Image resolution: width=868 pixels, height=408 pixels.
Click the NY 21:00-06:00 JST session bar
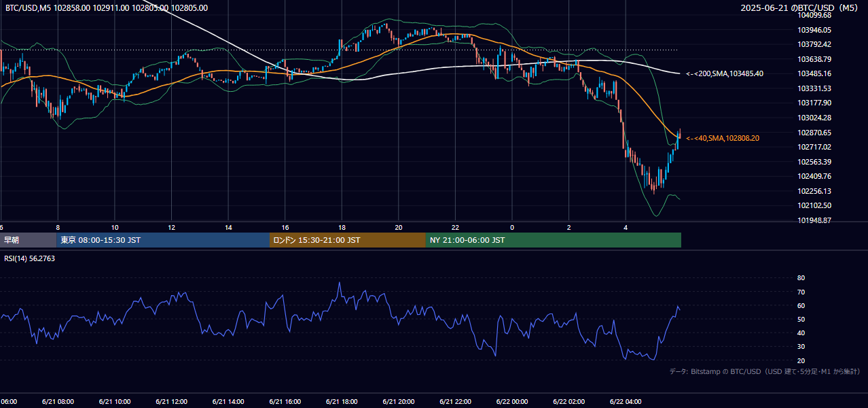(554, 240)
